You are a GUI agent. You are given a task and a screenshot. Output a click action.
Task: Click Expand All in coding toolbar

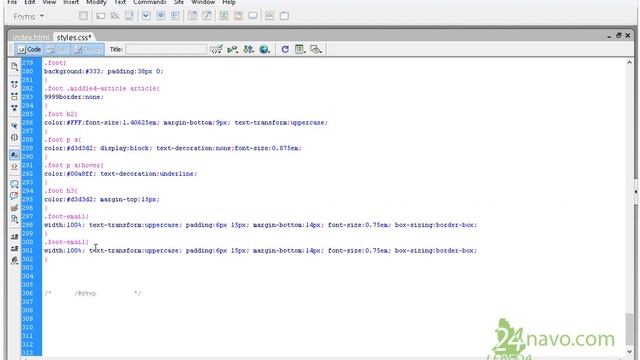[x=14, y=108]
